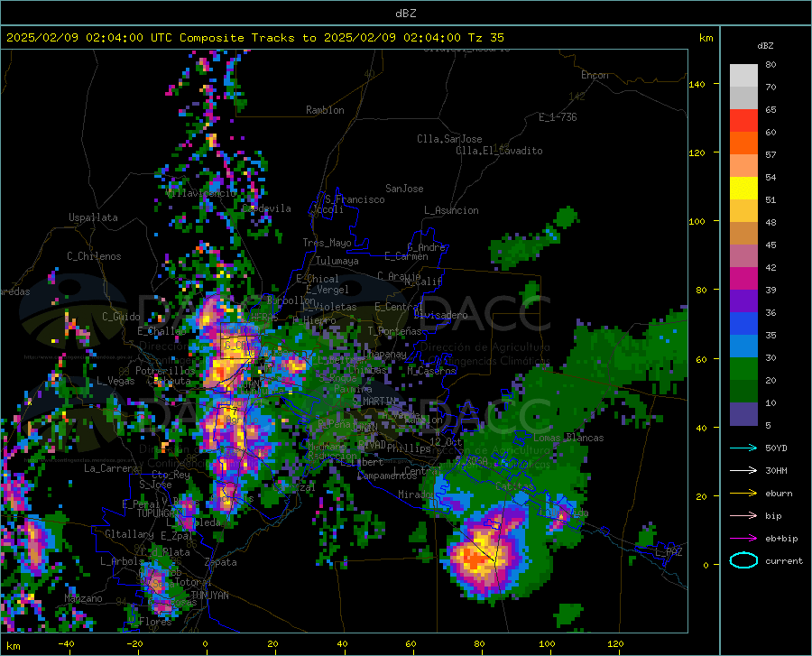
Task: Click the 'dBZ' title at top of window
Action: (405, 14)
